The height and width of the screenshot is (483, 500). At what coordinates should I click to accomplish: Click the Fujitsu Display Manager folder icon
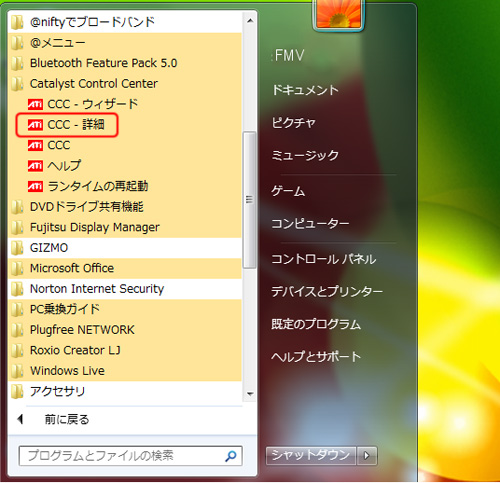17,227
